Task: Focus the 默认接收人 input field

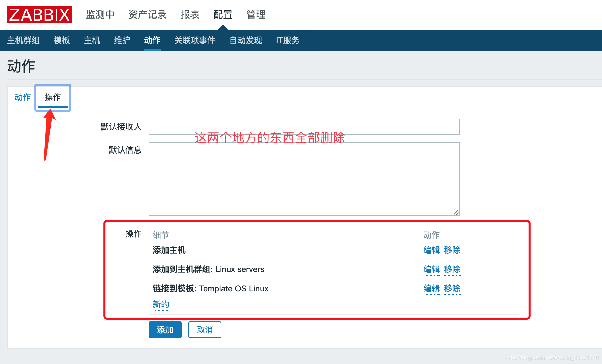Action: (304, 127)
